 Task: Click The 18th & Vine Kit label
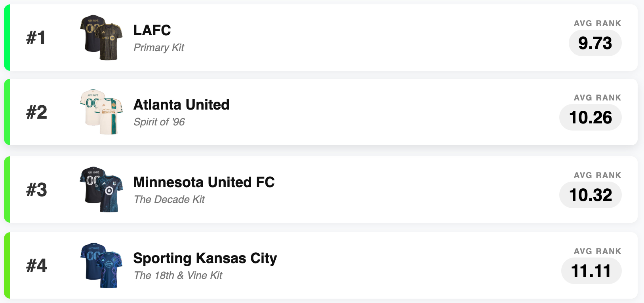tap(178, 275)
